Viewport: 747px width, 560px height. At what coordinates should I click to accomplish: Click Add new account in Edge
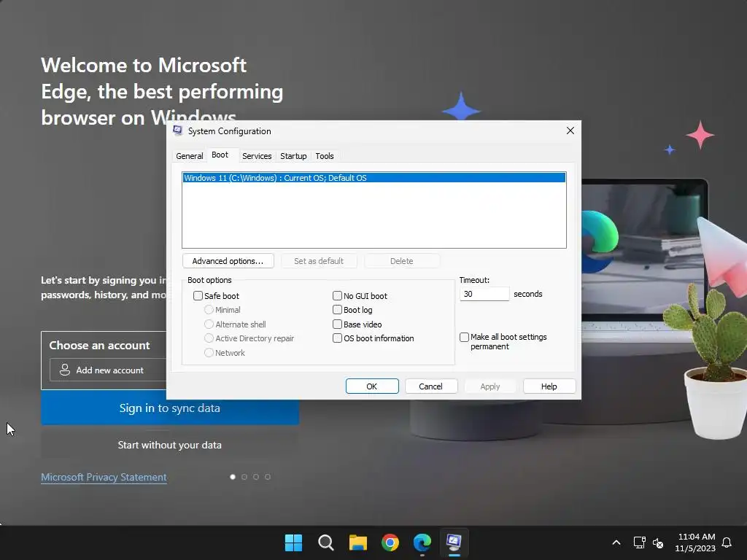pyautogui.click(x=109, y=370)
